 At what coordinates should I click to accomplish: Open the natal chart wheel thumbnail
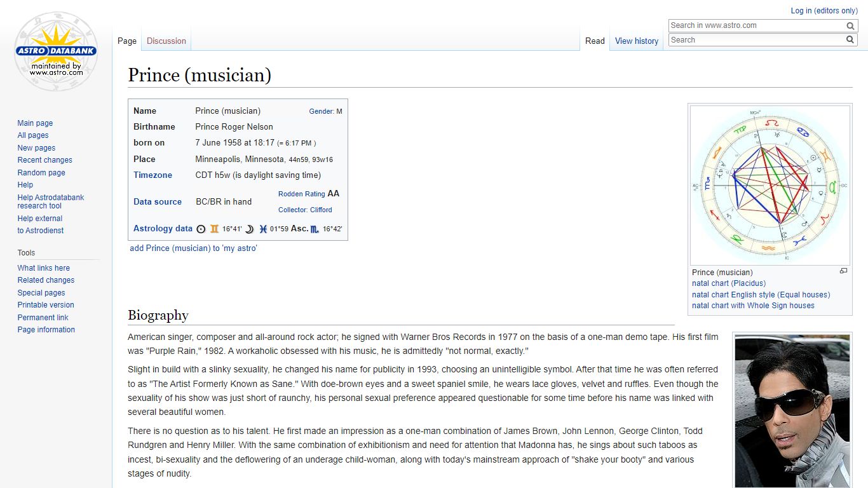pyautogui.click(x=770, y=185)
